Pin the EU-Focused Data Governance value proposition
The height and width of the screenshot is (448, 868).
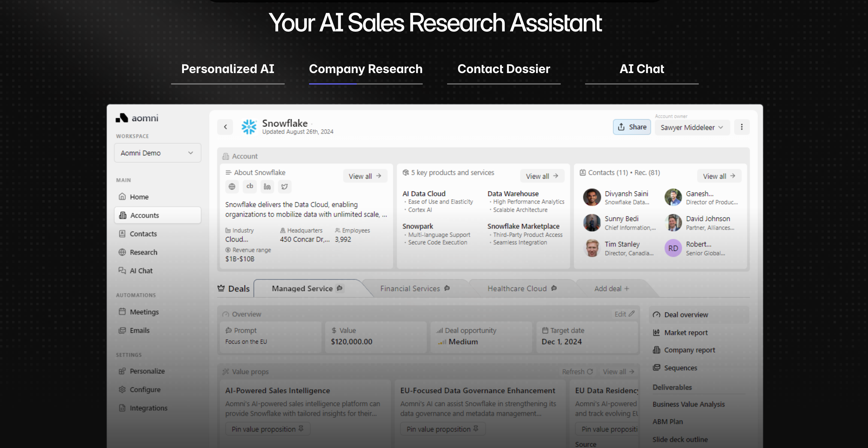coord(442,428)
